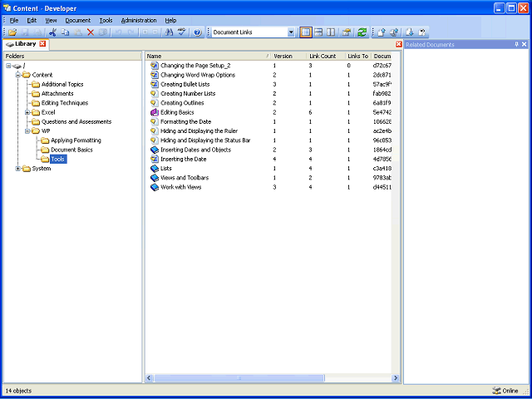
Task: Select the Document Basics folder
Action: pos(71,150)
